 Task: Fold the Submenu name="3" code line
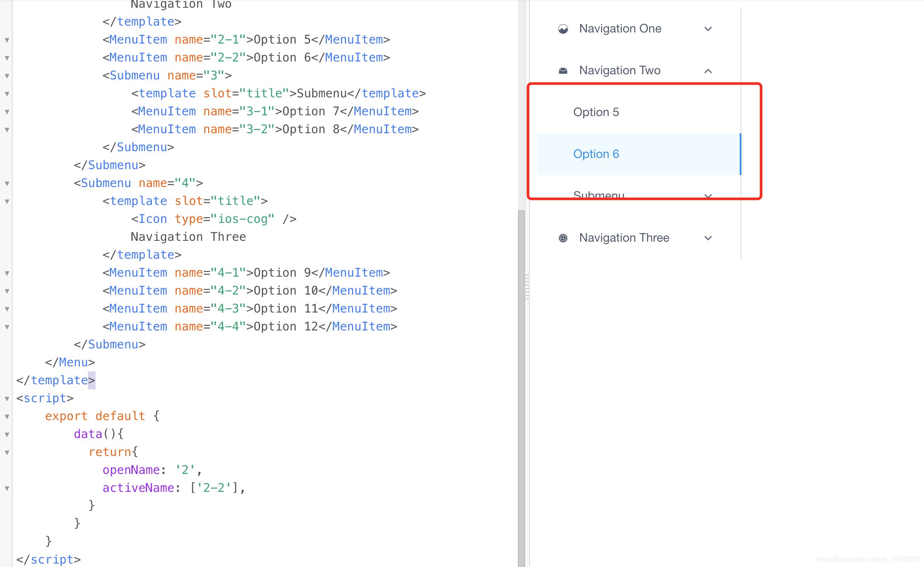(7, 76)
